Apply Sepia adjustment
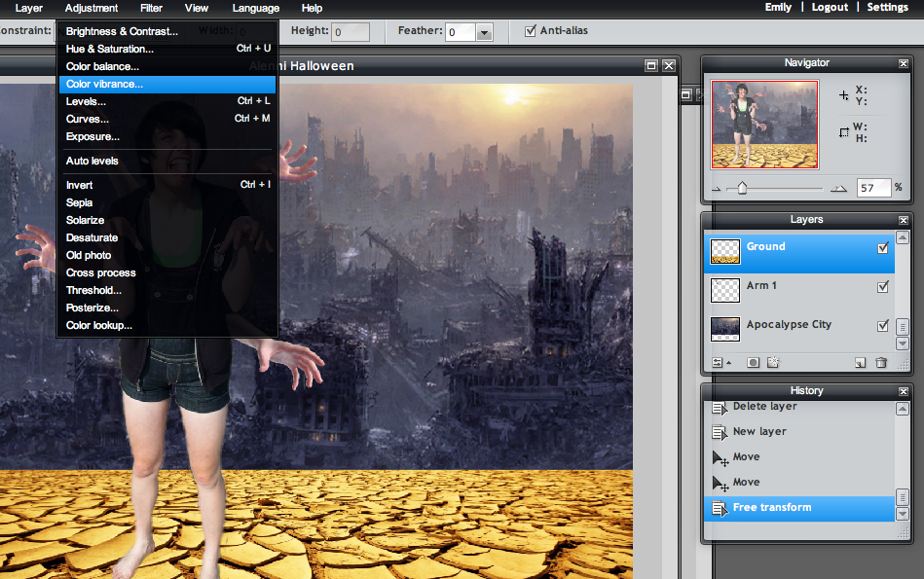Image resolution: width=924 pixels, height=579 pixels. pyautogui.click(x=167, y=202)
